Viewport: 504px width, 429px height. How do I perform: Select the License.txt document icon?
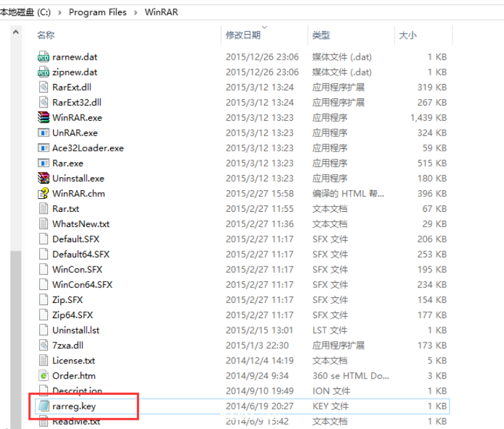click(43, 361)
